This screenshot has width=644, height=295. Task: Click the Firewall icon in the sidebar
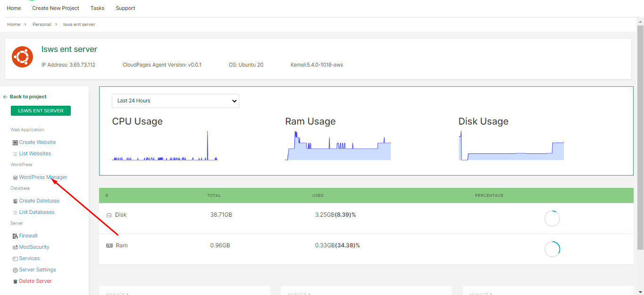tap(15, 236)
